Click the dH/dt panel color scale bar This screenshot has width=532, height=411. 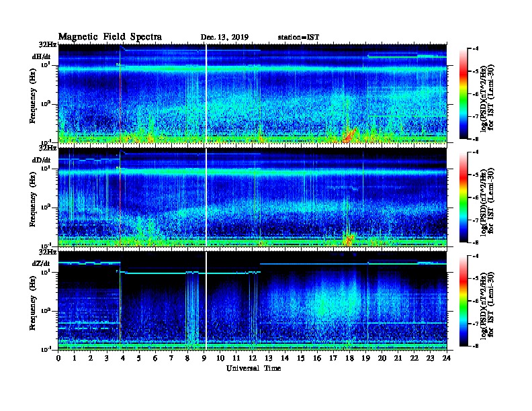click(463, 94)
